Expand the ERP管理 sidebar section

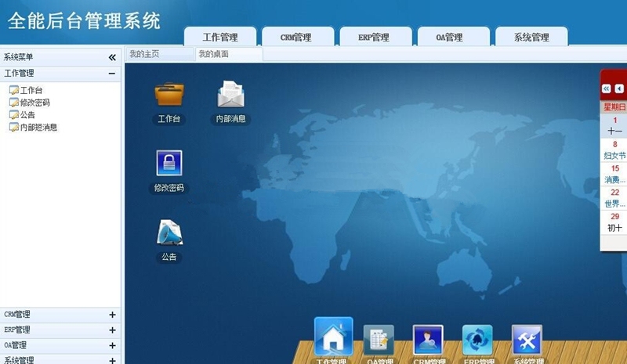112,330
